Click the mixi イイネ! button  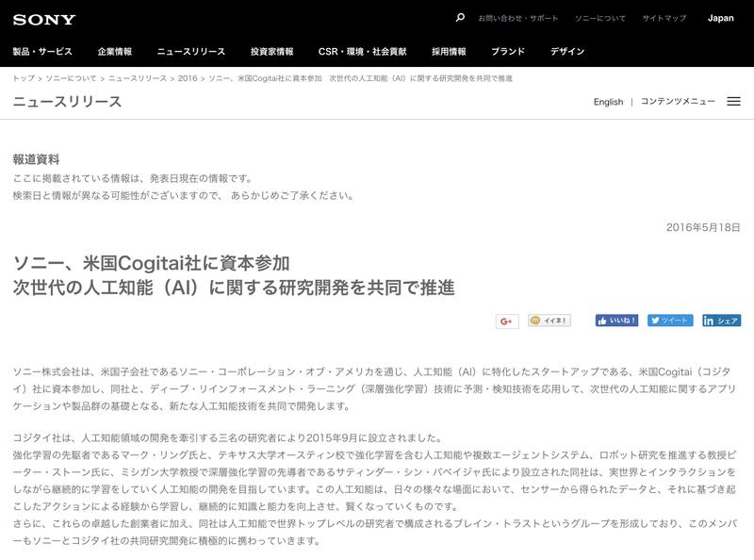click(549, 321)
